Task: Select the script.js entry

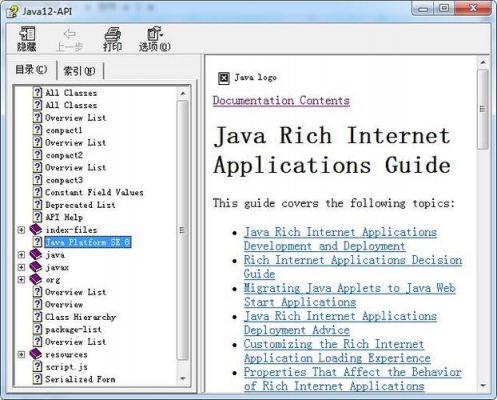Action: [66, 367]
